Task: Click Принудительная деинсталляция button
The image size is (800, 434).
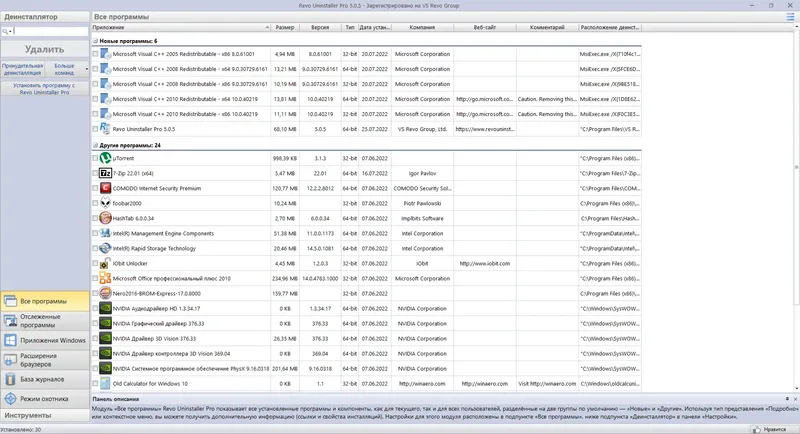Action: click(x=22, y=69)
